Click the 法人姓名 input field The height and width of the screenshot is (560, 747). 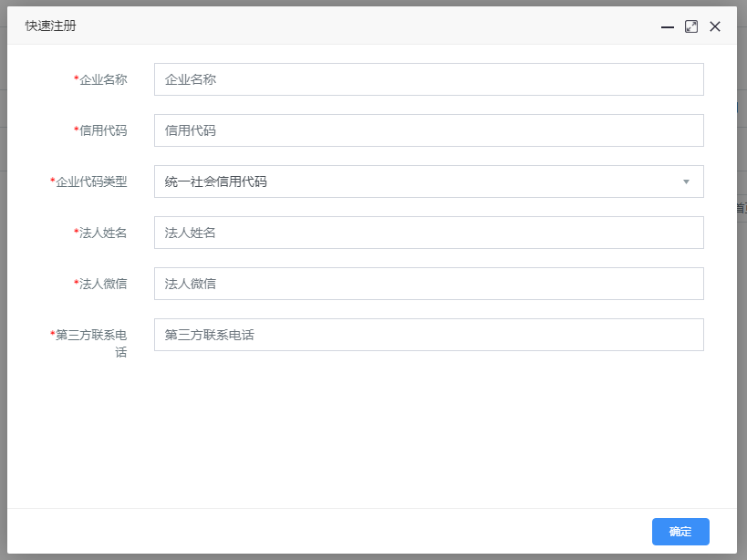point(429,233)
